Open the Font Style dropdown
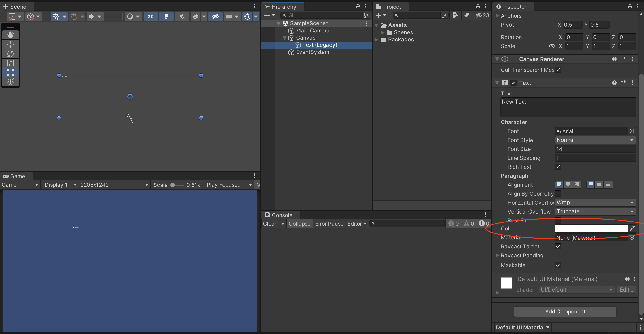The height and width of the screenshot is (334, 644). [x=595, y=140]
